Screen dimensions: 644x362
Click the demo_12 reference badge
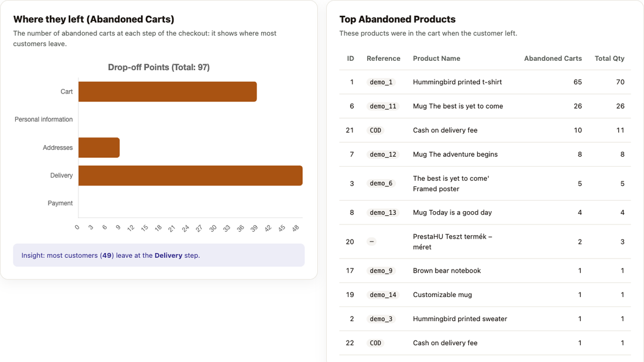pos(383,154)
